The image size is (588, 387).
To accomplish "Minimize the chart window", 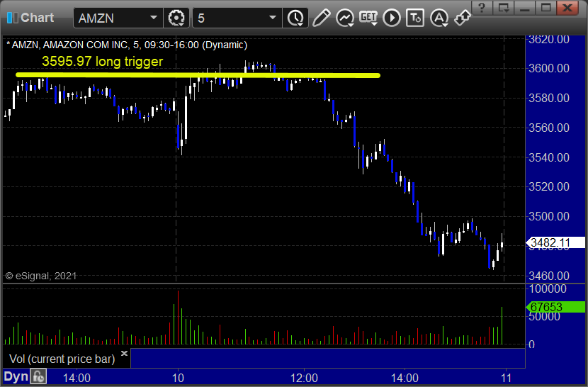I will [524, 7].
